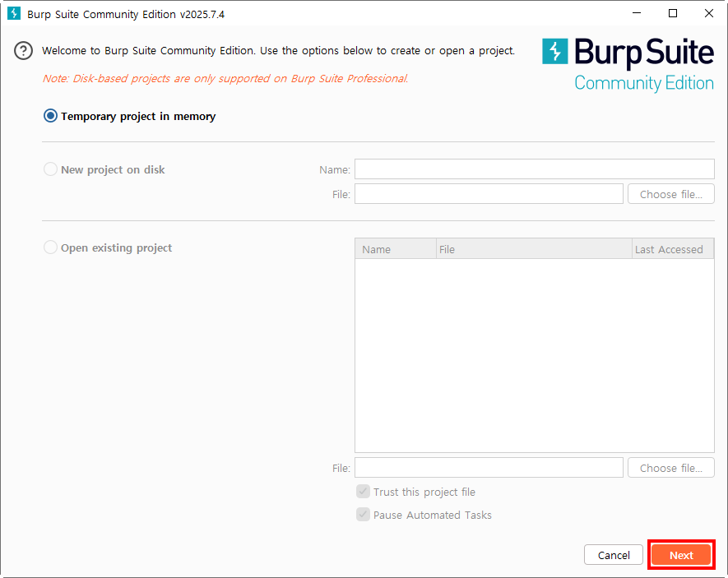
Task: Sort projects by File column header
Action: coord(534,249)
